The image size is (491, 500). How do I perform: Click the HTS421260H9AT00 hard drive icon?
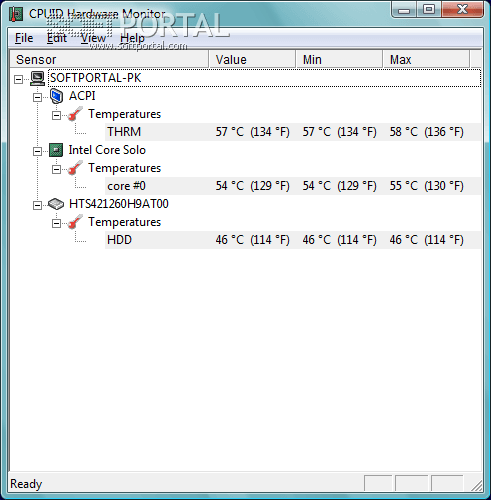56,204
